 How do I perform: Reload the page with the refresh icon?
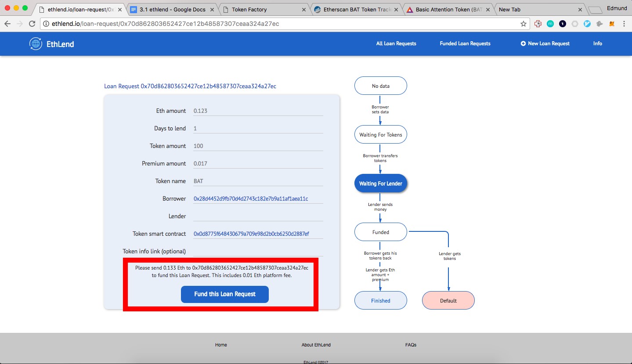(32, 24)
